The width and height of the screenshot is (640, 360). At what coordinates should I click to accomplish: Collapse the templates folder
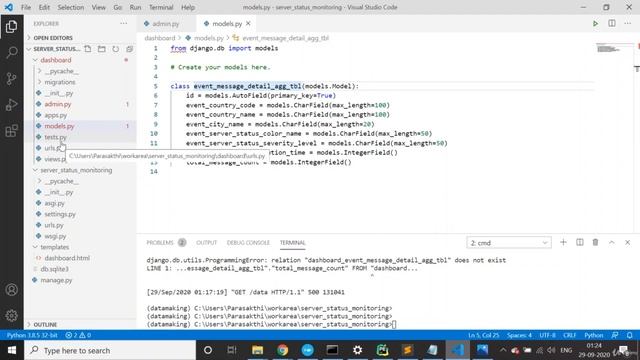coord(54,247)
